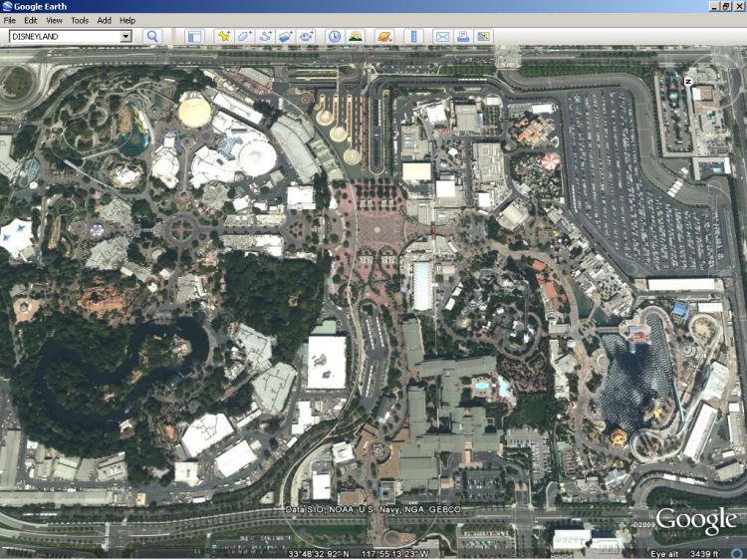
Task: Toggle the sidebar panel icon
Action: click(x=194, y=36)
